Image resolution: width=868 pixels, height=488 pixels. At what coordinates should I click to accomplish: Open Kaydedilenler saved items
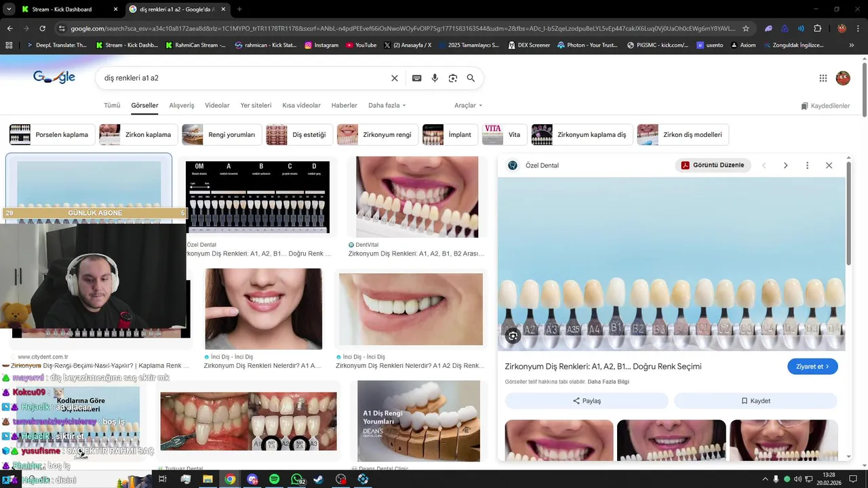[x=825, y=106]
